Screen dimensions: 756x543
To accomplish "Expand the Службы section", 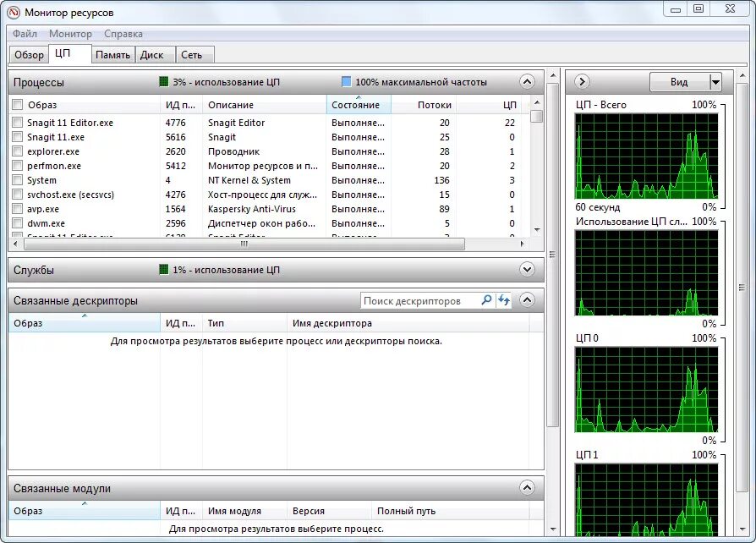I will click(527, 269).
